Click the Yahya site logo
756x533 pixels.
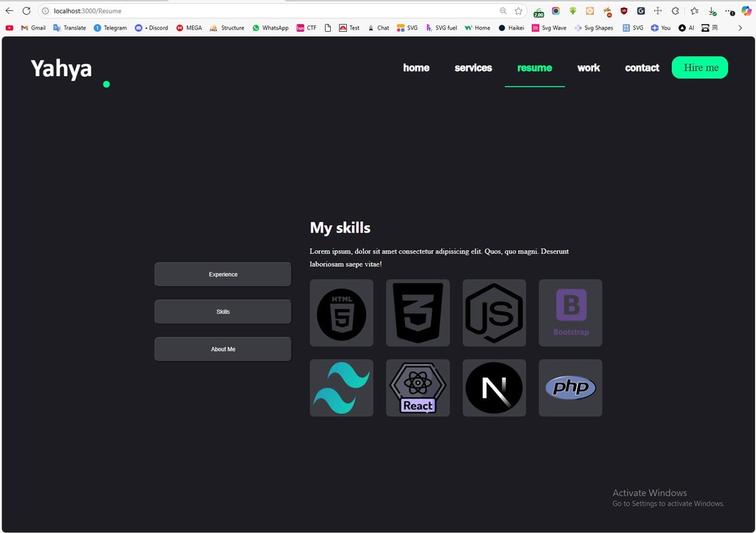(61, 69)
